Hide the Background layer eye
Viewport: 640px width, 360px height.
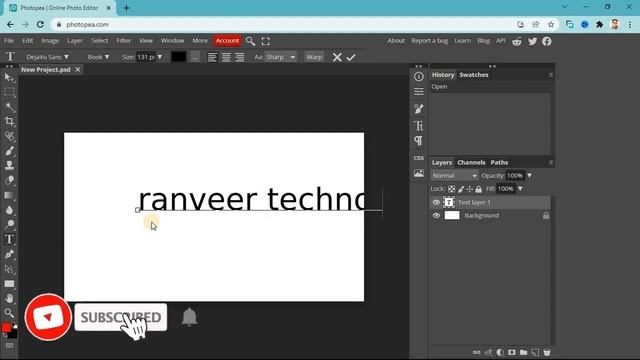[436, 216]
